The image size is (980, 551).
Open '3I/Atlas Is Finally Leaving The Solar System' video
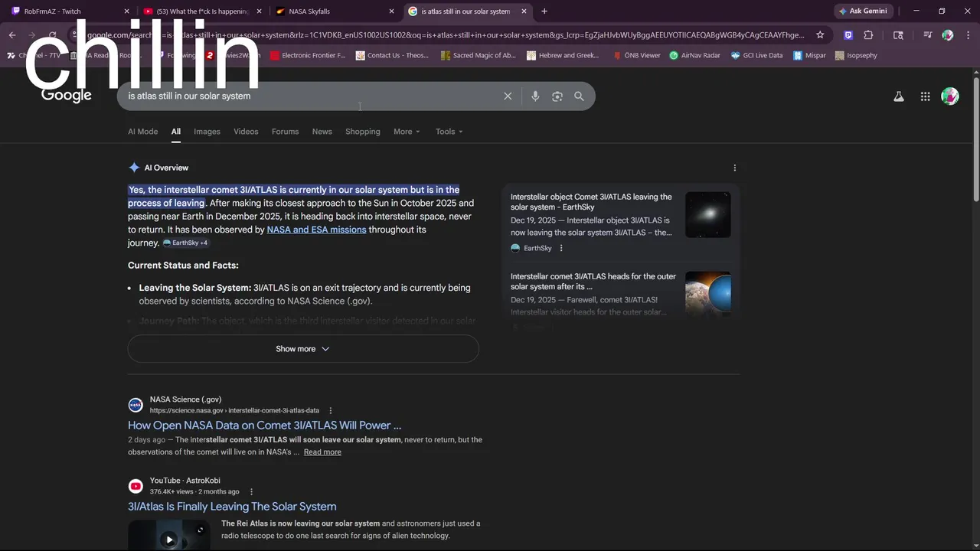pos(232,507)
